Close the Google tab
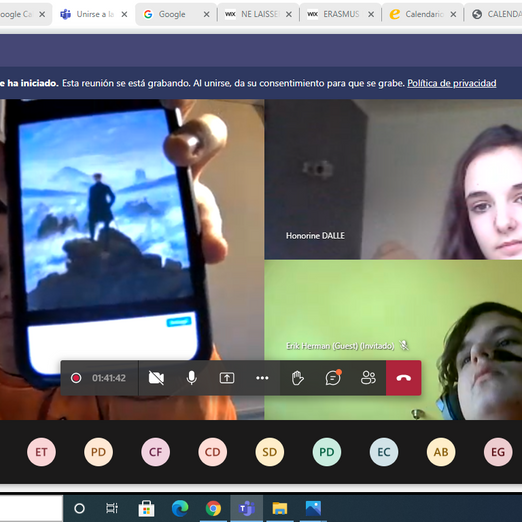Viewport: 522px width, 522px height. point(207,14)
